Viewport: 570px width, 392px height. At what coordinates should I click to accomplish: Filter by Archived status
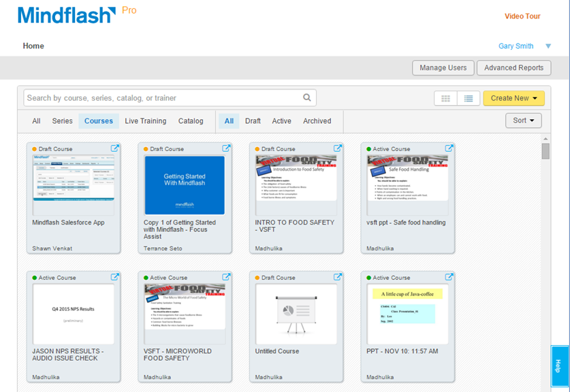(x=317, y=121)
